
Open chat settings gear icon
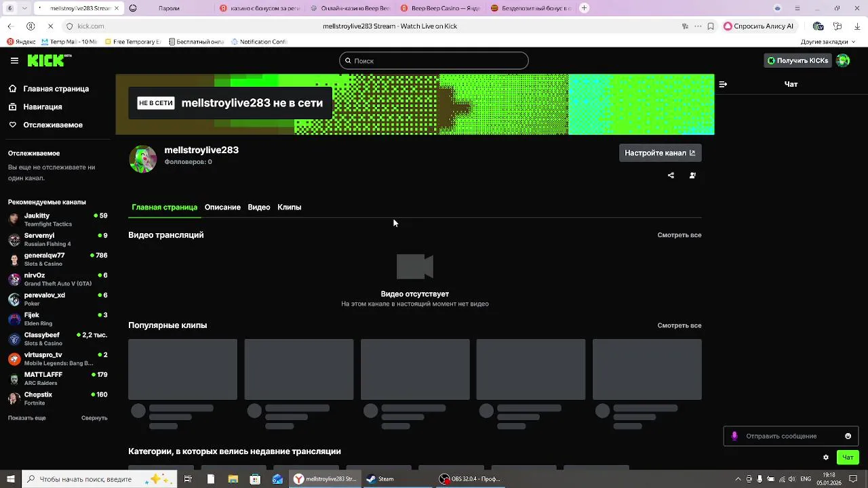(826, 457)
